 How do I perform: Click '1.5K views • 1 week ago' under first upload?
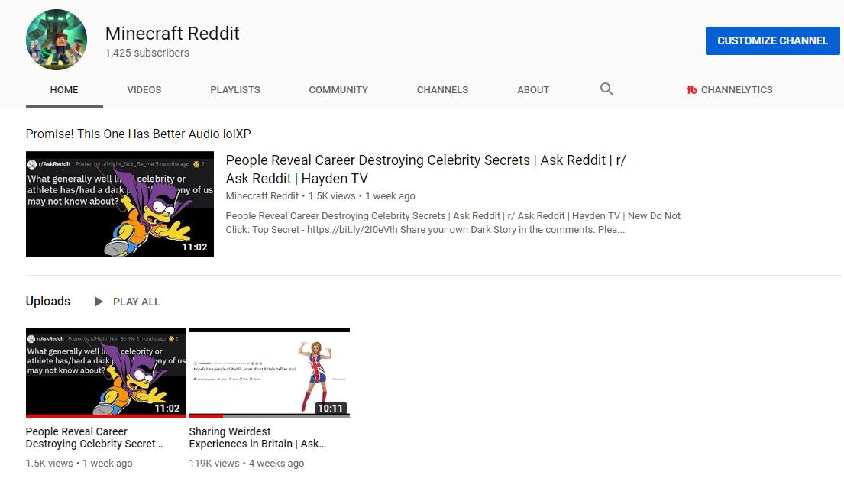tap(79, 463)
